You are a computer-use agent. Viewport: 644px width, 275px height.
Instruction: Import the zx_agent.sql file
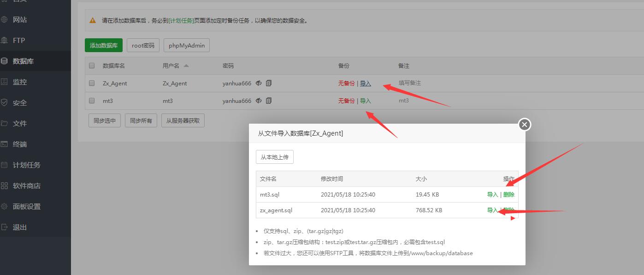[492, 210]
